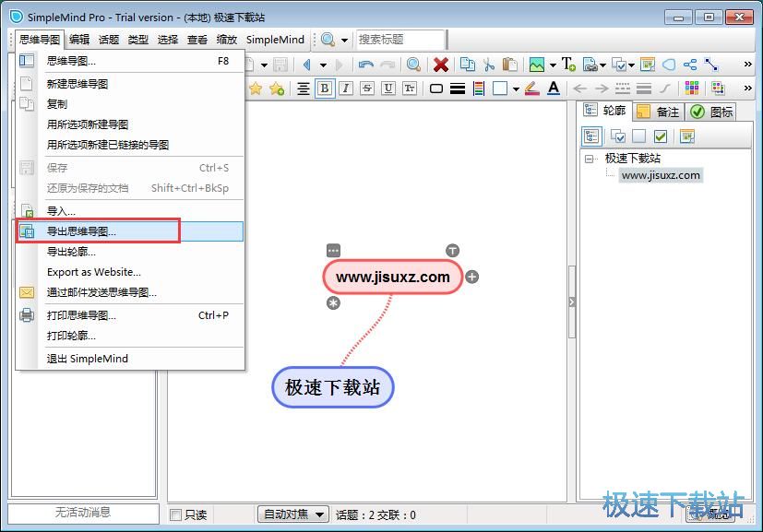This screenshot has width=763, height=532.
Task: Click the red X delete icon
Action: point(441,65)
